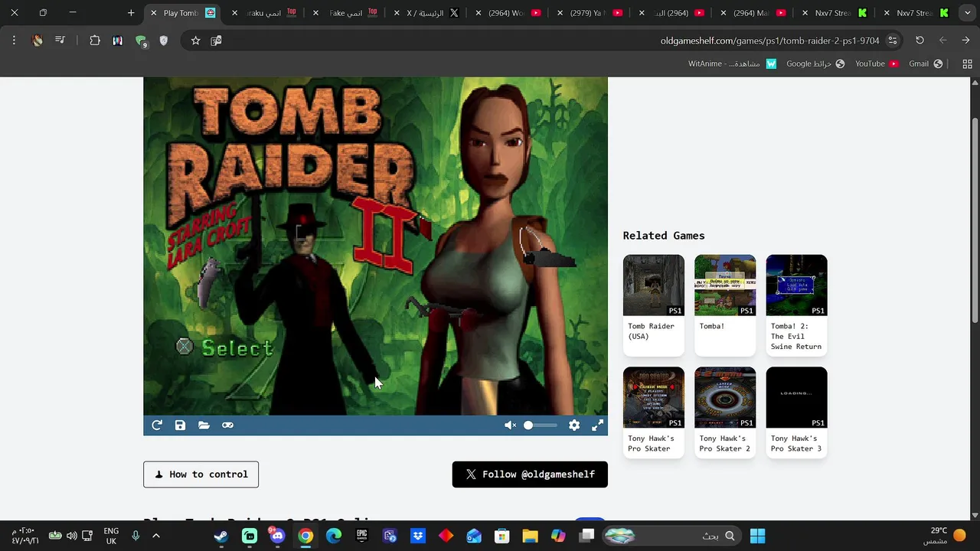The image size is (980, 551).
Task: Click the page vertical scrollbar
Action: point(975,220)
